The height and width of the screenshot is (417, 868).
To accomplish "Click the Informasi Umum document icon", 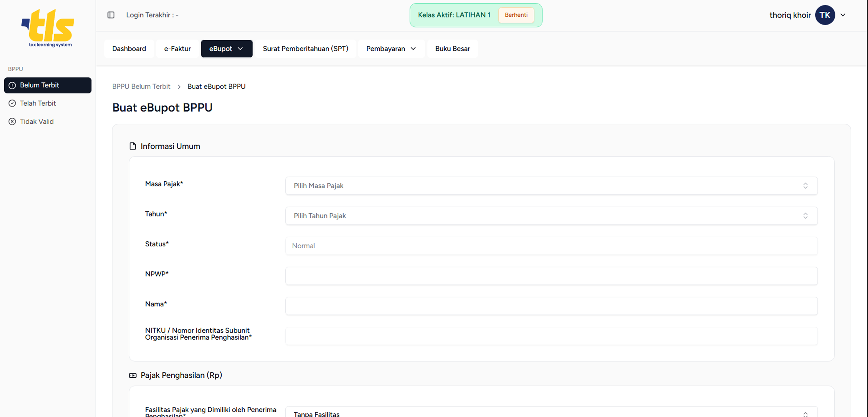I will click(133, 146).
